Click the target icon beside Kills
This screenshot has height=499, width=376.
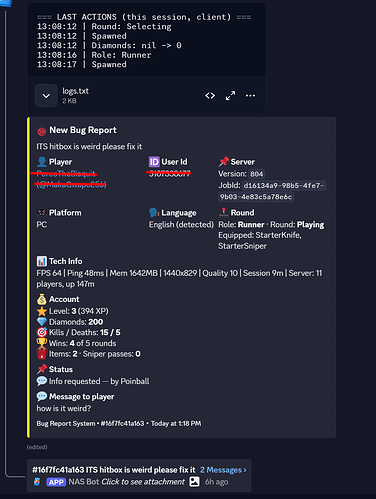click(x=42, y=332)
